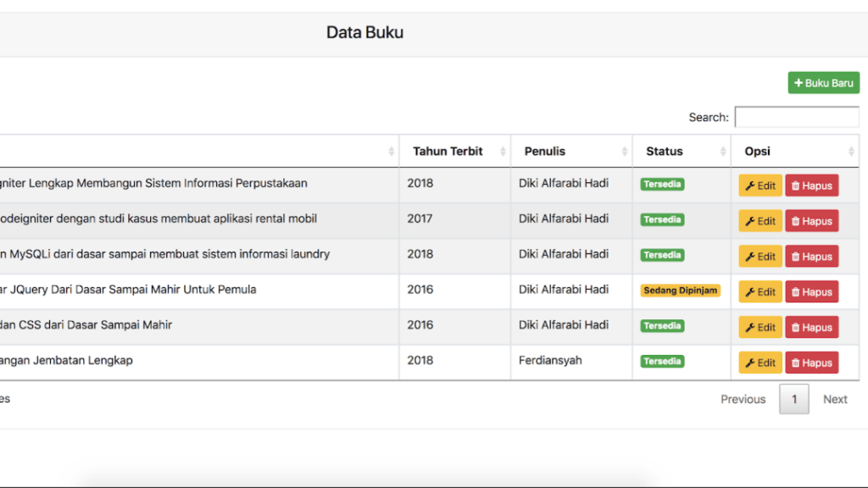868x488 pixels.
Task: Click the Buku Baru plus button
Action: click(824, 82)
